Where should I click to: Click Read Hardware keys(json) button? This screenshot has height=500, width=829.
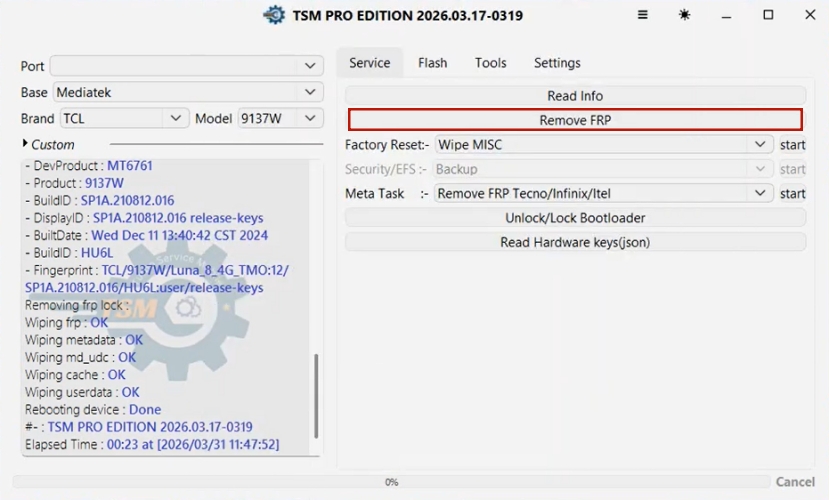click(x=575, y=242)
